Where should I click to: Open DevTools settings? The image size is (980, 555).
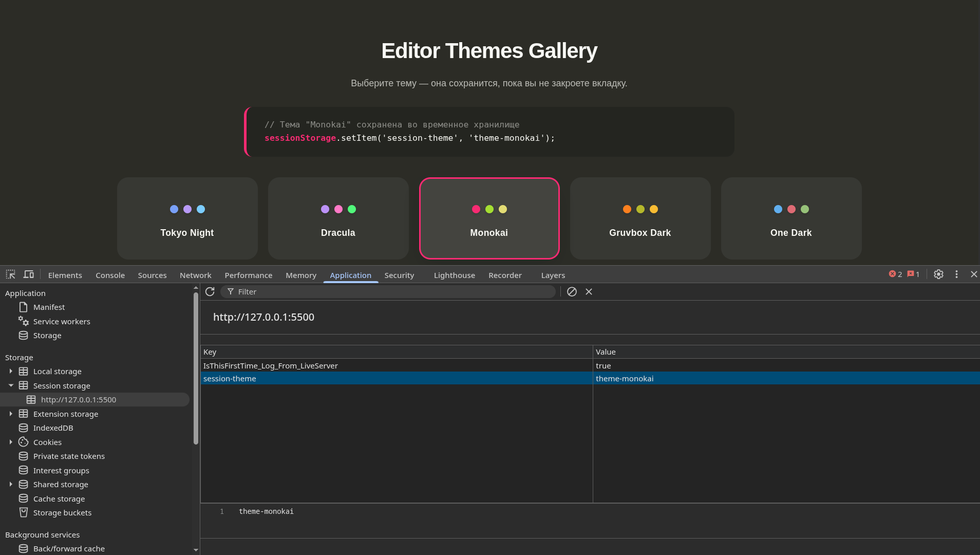click(938, 274)
